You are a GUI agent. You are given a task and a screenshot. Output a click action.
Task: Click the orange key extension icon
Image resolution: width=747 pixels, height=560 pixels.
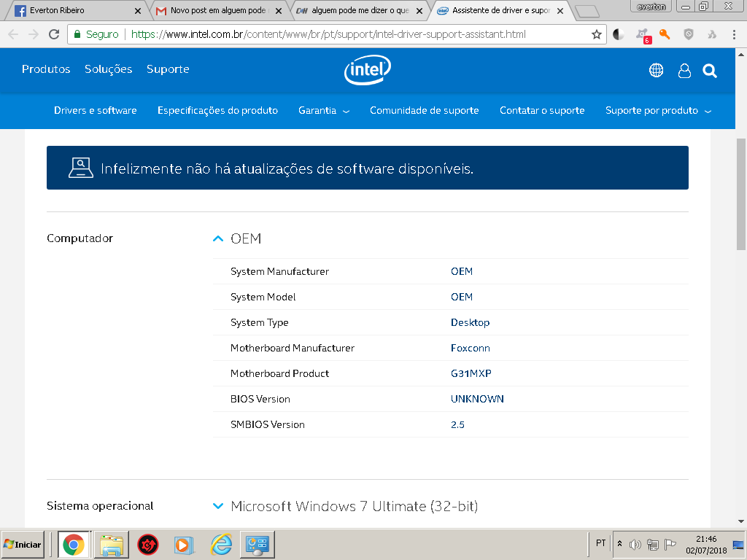(x=665, y=34)
